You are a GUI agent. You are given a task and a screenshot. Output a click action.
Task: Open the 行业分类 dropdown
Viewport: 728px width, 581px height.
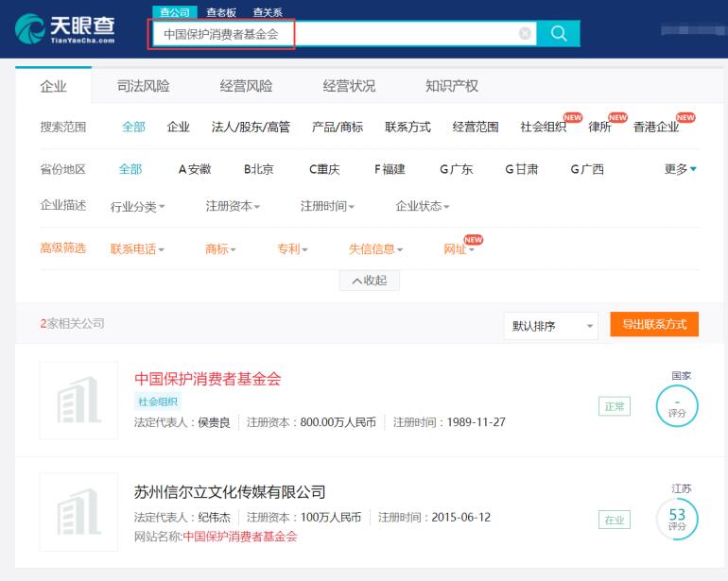(137, 206)
